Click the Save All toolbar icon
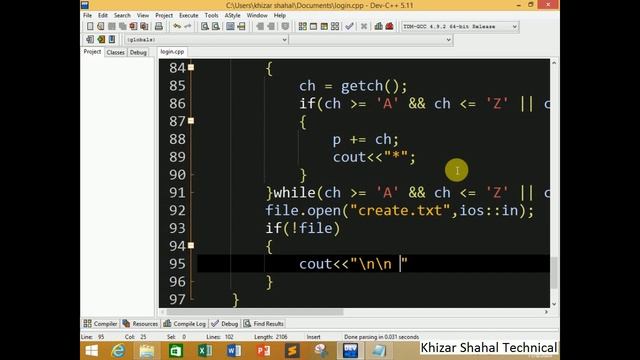Viewport: 640px width, 360px height. (122, 27)
